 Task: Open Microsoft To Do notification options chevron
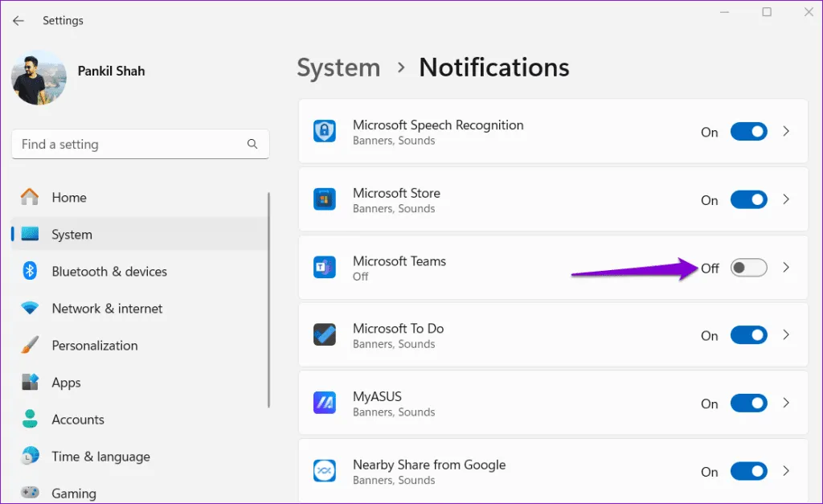[x=786, y=335]
